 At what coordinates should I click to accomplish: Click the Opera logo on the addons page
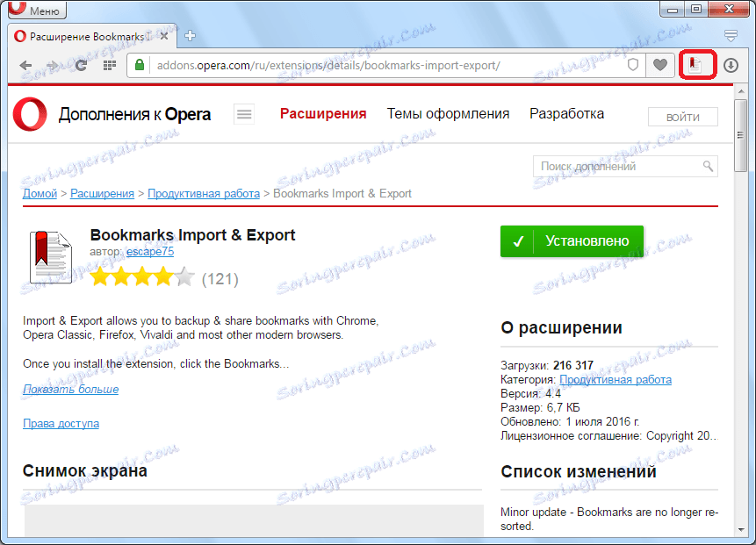(x=29, y=114)
